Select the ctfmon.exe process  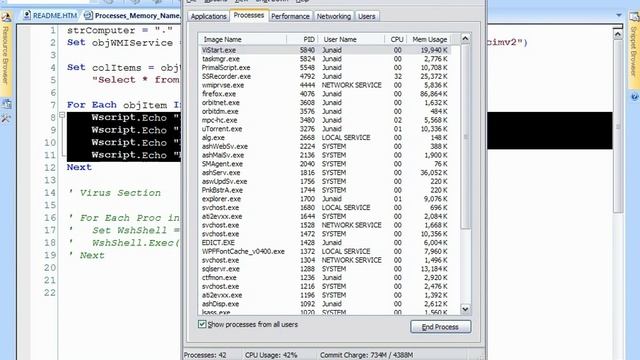(x=325, y=278)
